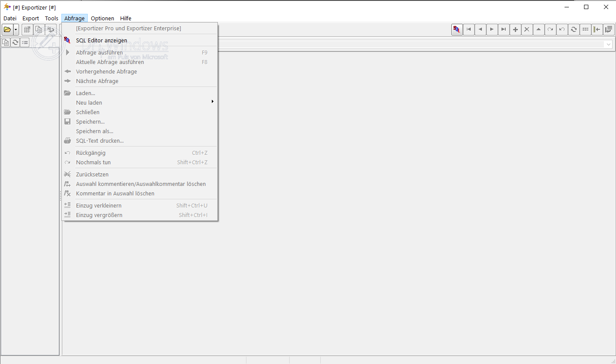The height and width of the screenshot is (364, 616).
Task: Click the copy icon in left panel toolbar
Action: 6,42
